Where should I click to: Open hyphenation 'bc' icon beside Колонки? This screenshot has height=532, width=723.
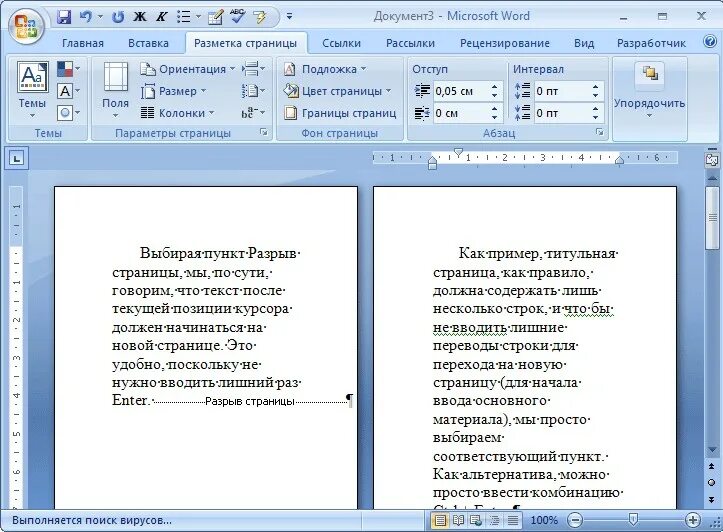(x=253, y=112)
